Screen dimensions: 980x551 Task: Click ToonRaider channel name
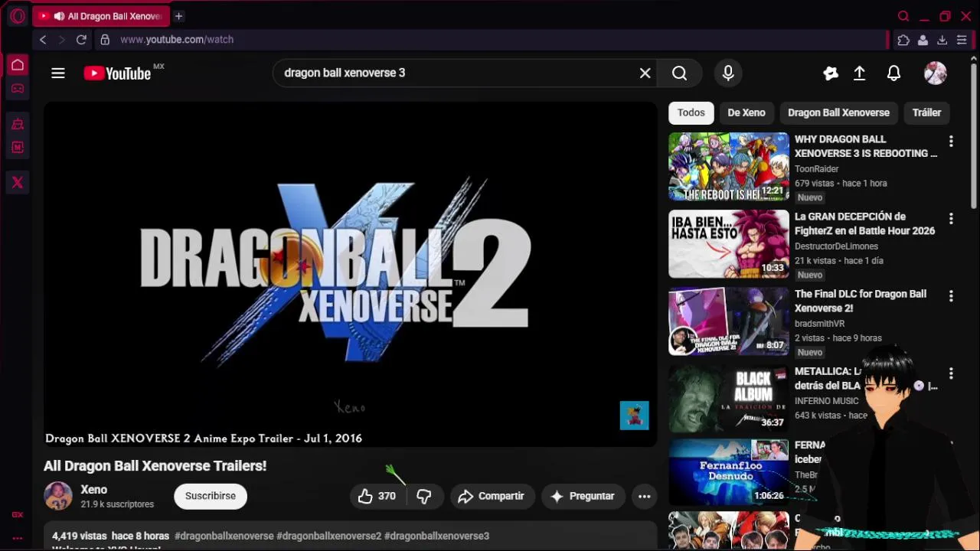tap(817, 169)
